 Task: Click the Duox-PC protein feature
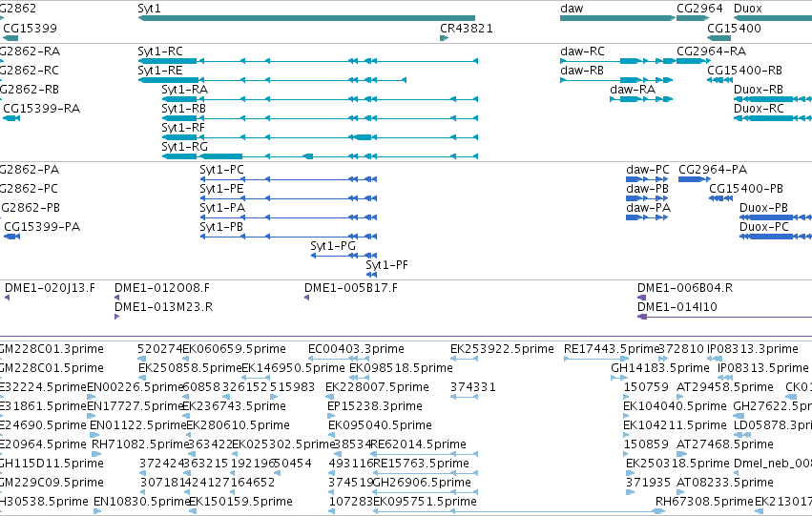point(776,237)
